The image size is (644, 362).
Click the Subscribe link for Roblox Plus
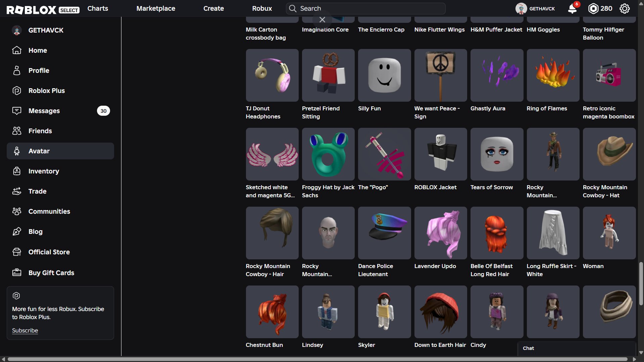pyautogui.click(x=25, y=330)
